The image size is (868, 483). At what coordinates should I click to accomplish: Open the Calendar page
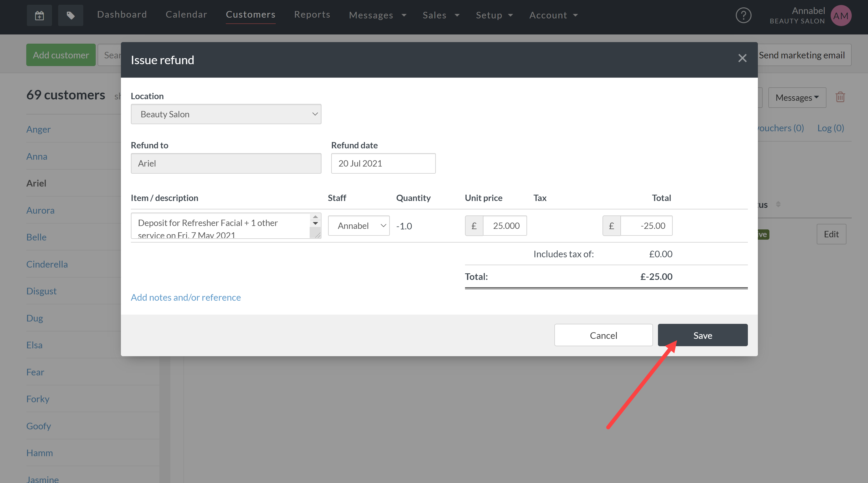(x=186, y=14)
